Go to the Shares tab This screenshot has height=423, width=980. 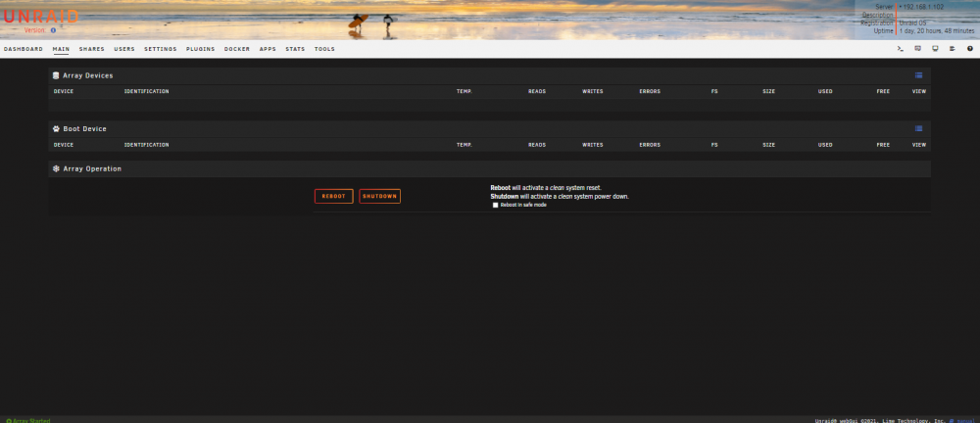[x=92, y=49]
